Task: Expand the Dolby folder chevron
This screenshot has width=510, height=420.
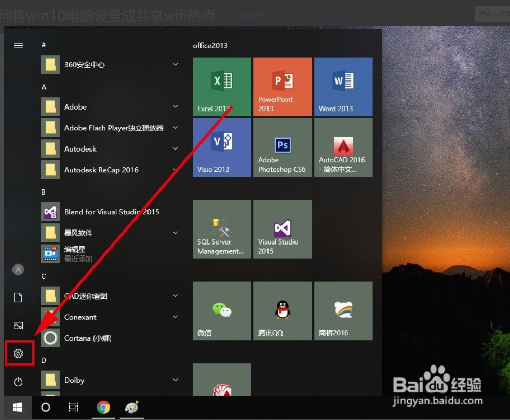Action: 176,380
